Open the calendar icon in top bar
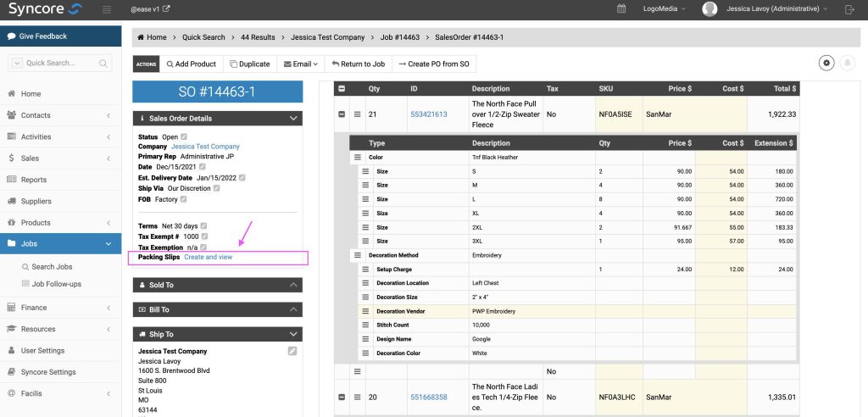This screenshot has height=417, width=868. (621, 8)
